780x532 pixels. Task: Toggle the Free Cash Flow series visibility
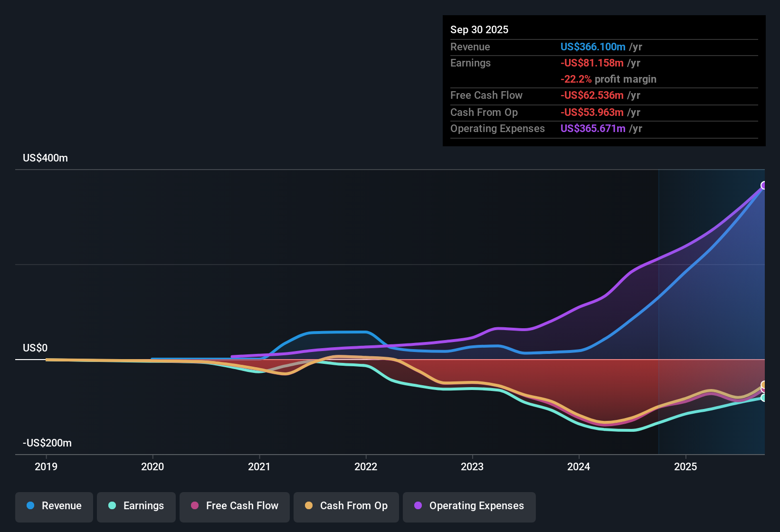pos(234,506)
